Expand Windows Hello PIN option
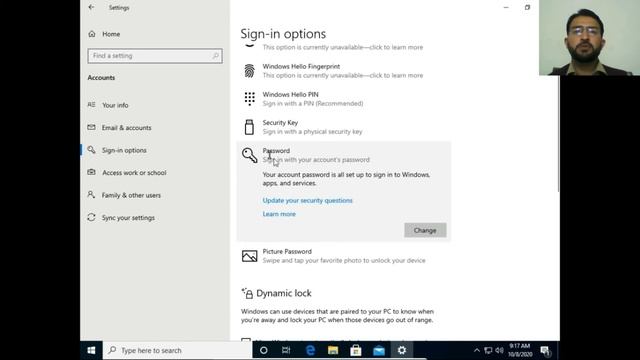 [344, 99]
